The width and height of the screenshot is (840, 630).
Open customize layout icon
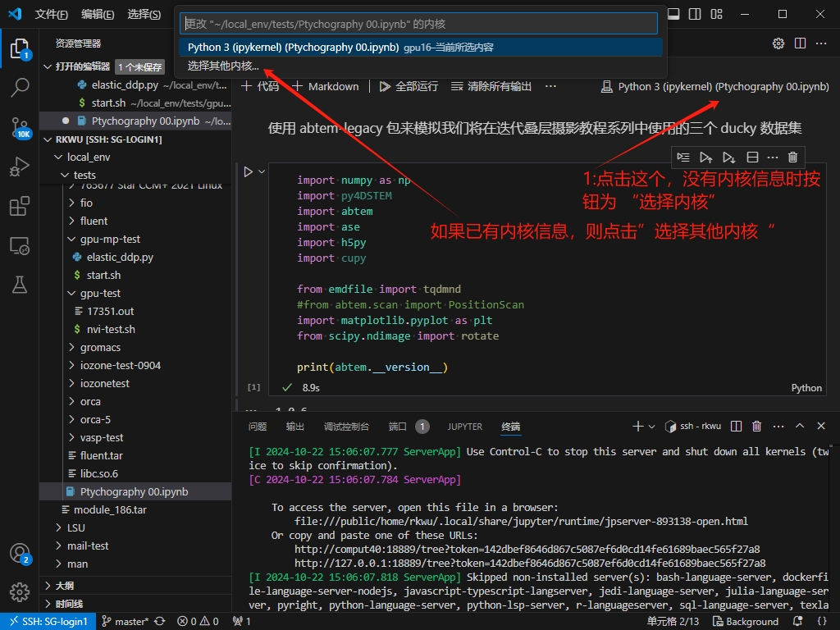pyautogui.click(x=717, y=14)
